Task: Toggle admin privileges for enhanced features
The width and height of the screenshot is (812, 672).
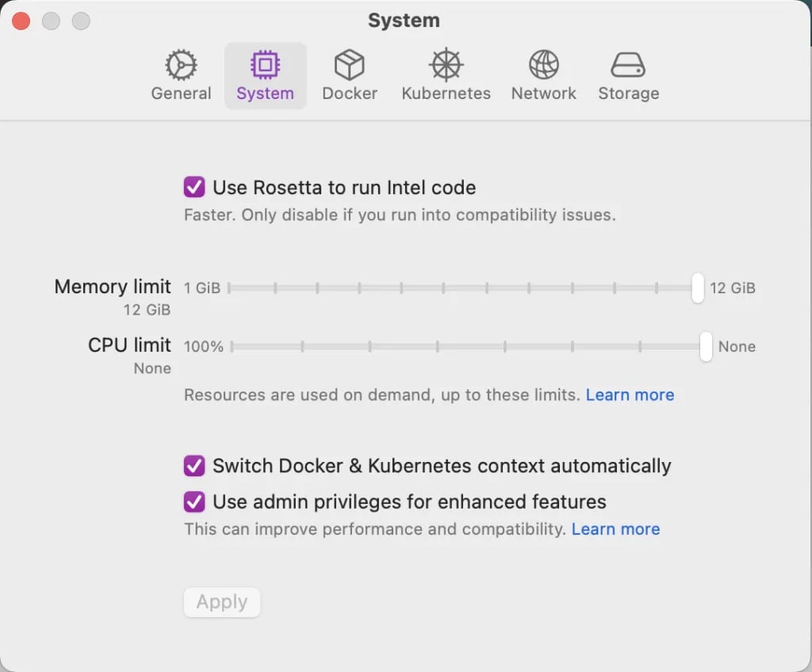Action: (x=193, y=502)
